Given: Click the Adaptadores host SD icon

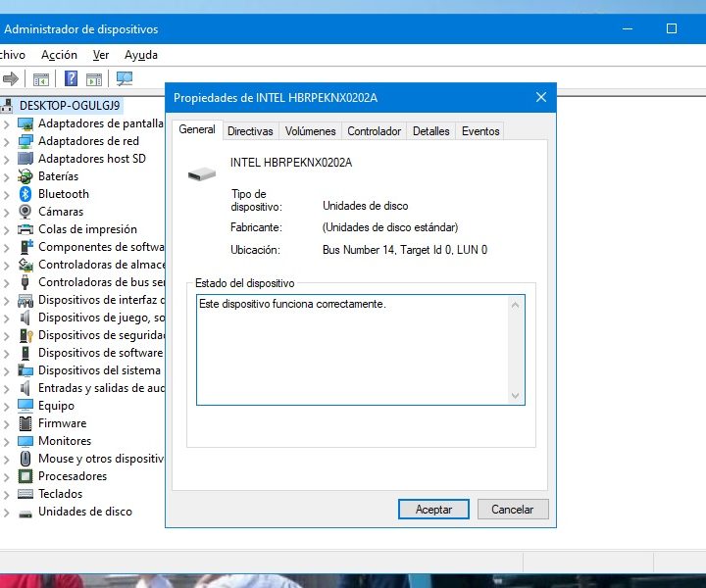Looking at the screenshot, I should coord(25,159).
